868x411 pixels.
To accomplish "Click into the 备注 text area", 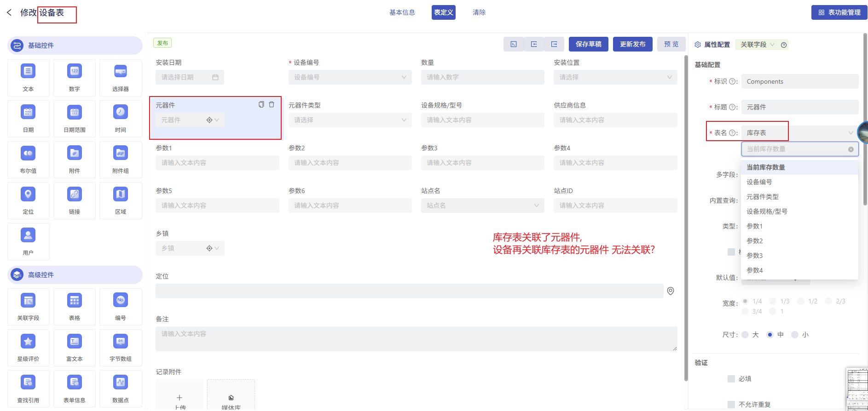I will click(x=416, y=339).
